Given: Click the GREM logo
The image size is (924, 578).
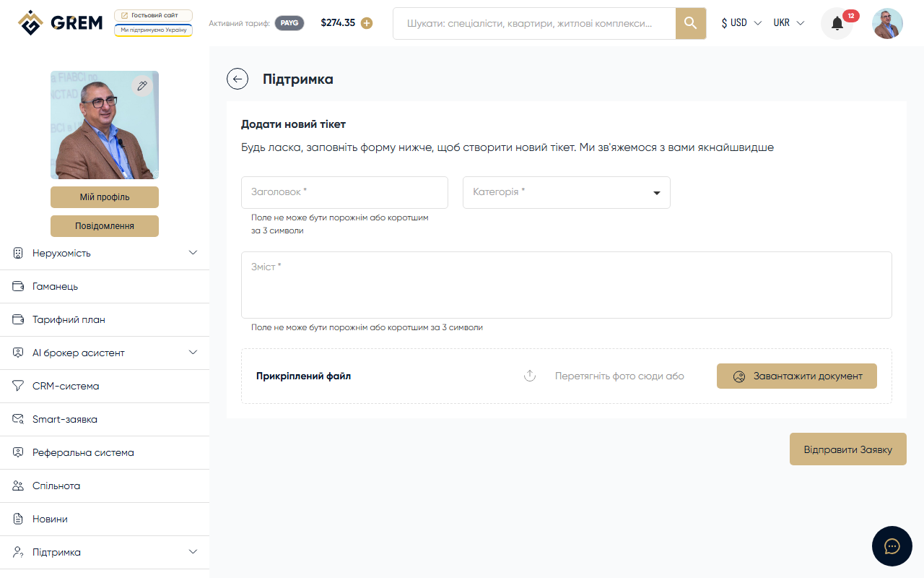Looking at the screenshot, I should [61, 23].
